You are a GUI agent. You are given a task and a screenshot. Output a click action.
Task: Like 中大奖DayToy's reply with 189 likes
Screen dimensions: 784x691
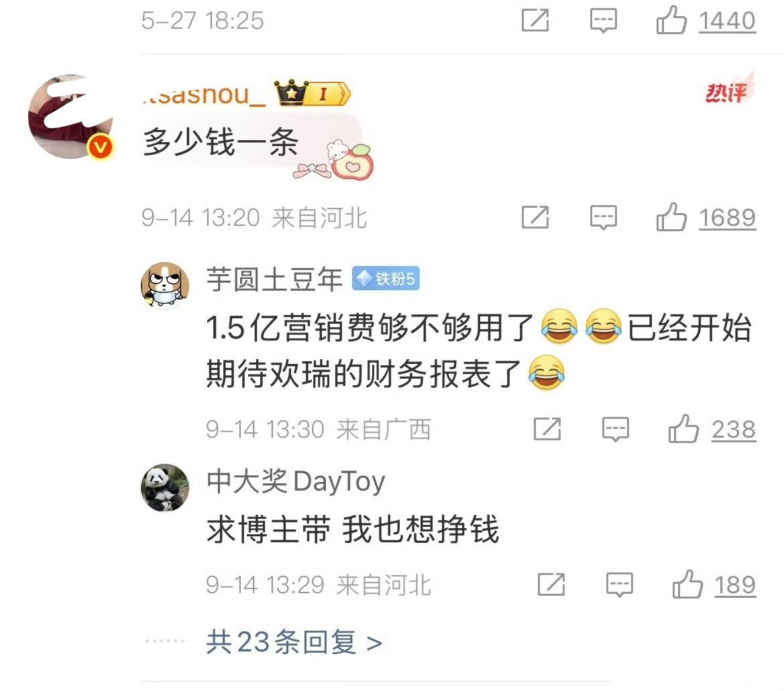(x=714, y=584)
